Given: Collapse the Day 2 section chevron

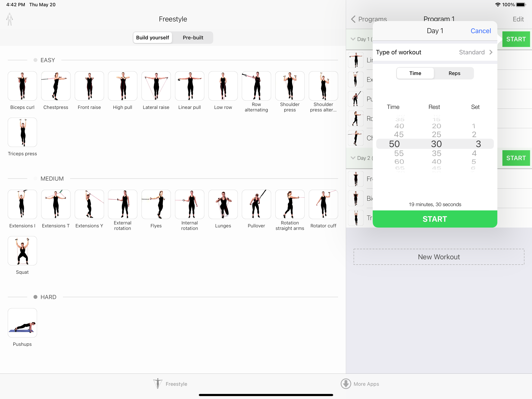Looking at the screenshot, I should coord(353,158).
